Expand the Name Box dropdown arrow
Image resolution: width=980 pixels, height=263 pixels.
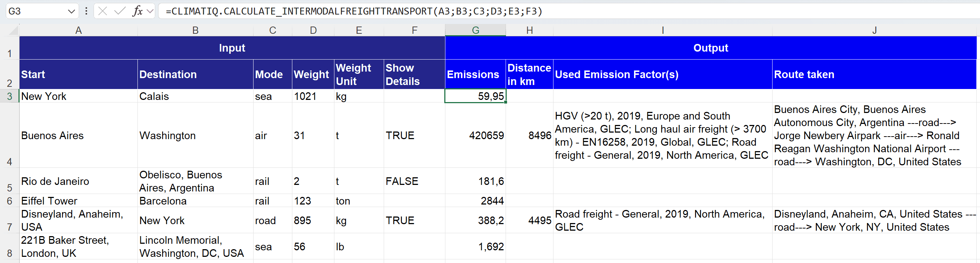pyautogui.click(x=71, y=11)
